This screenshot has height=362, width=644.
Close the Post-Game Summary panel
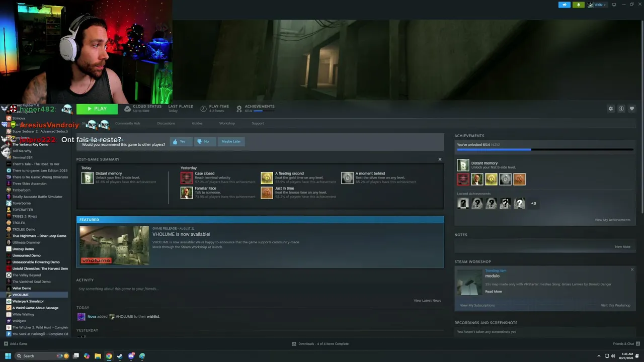point(440,159)
